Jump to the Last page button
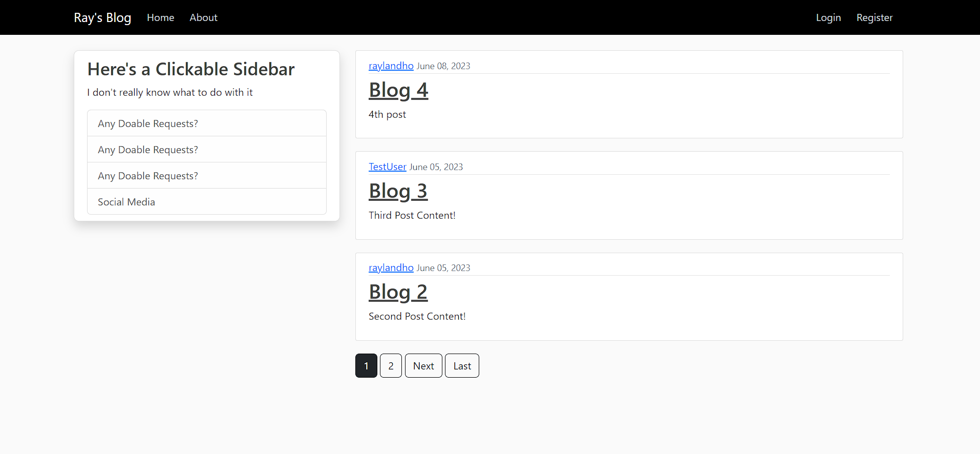 coord(462,366)
